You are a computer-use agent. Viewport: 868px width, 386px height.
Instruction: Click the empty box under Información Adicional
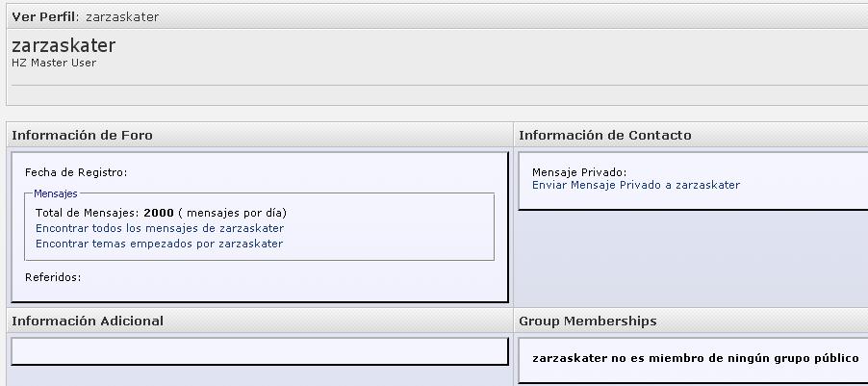(259, 351)
